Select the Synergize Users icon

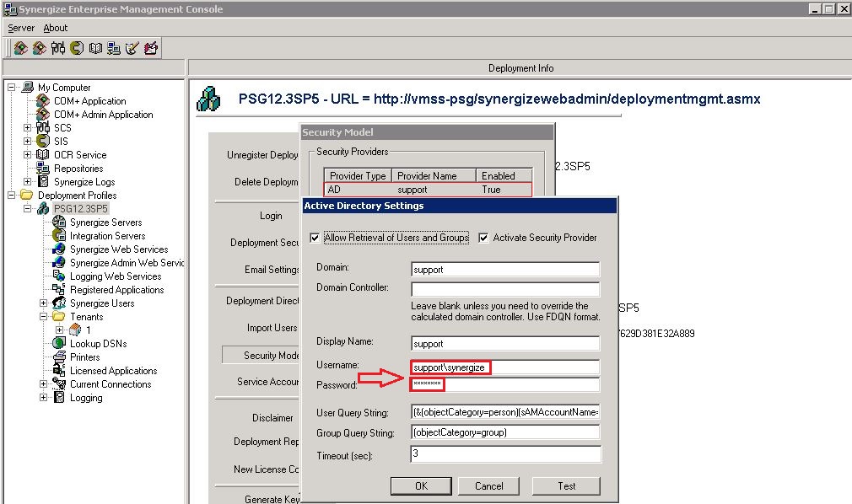click(59, 303)
